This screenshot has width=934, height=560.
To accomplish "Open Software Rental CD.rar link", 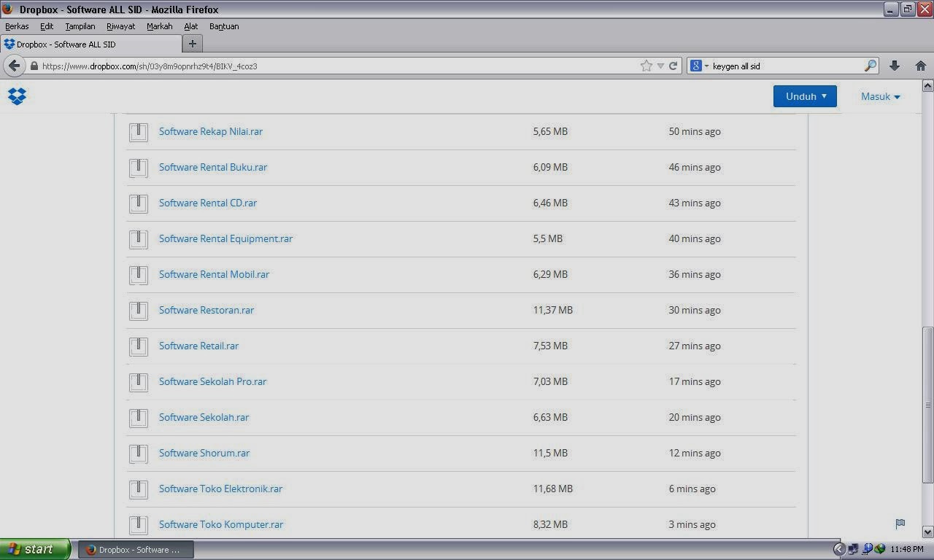I will (208, 203).
